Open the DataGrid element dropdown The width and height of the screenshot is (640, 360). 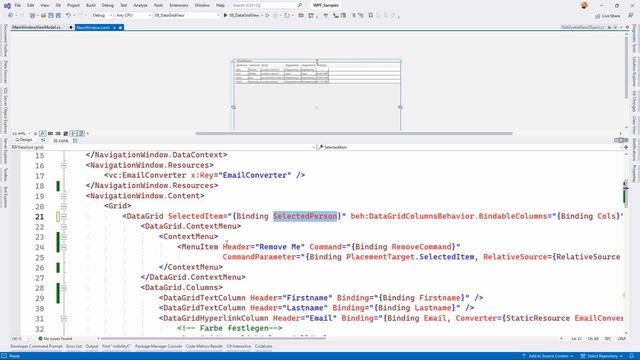(x=163, y=147)
